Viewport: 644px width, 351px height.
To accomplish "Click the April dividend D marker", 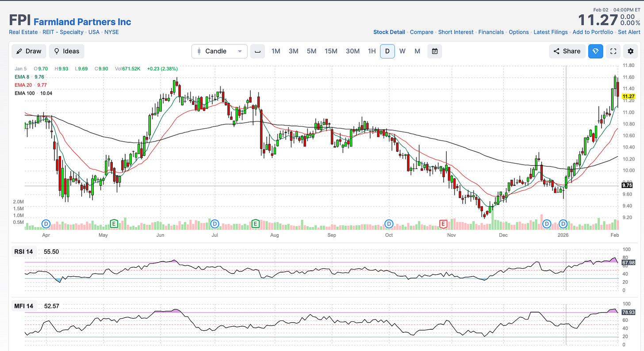I will tap(46, 224).
